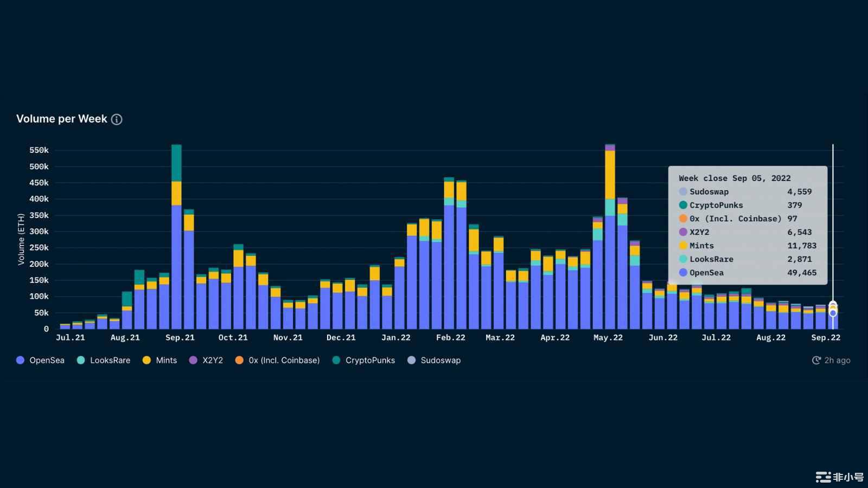Screen dimensions: 868x488
Task: Click the gray Sudoswap legend dot
Action: coord(411,361)
